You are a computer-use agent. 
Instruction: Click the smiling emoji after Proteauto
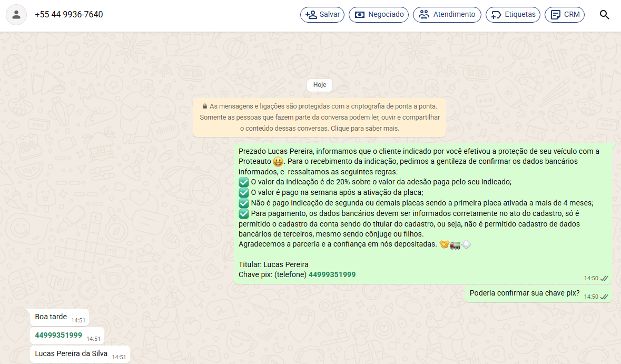[278, 162]
